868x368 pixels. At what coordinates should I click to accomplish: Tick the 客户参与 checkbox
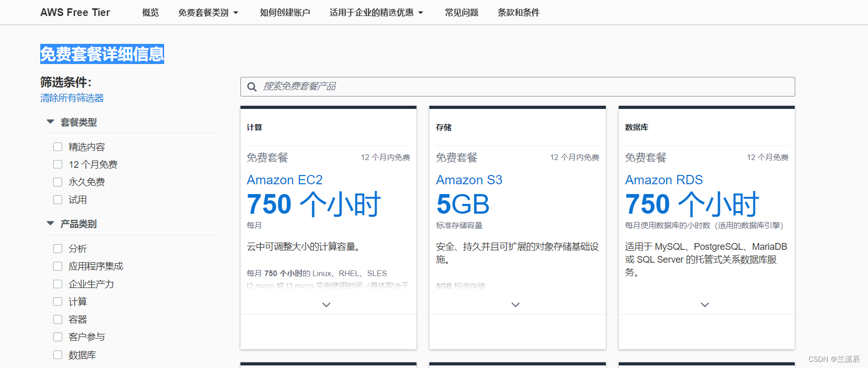tap(58, 337)
